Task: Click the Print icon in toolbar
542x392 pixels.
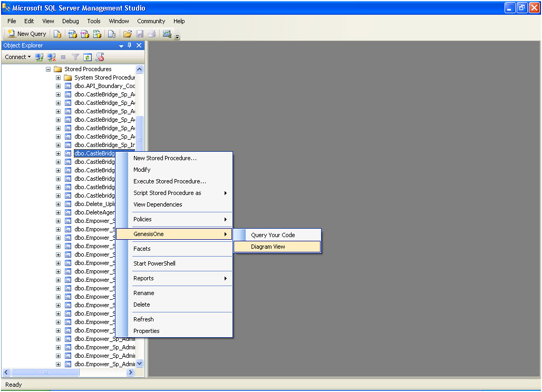Action: point(151,34)
